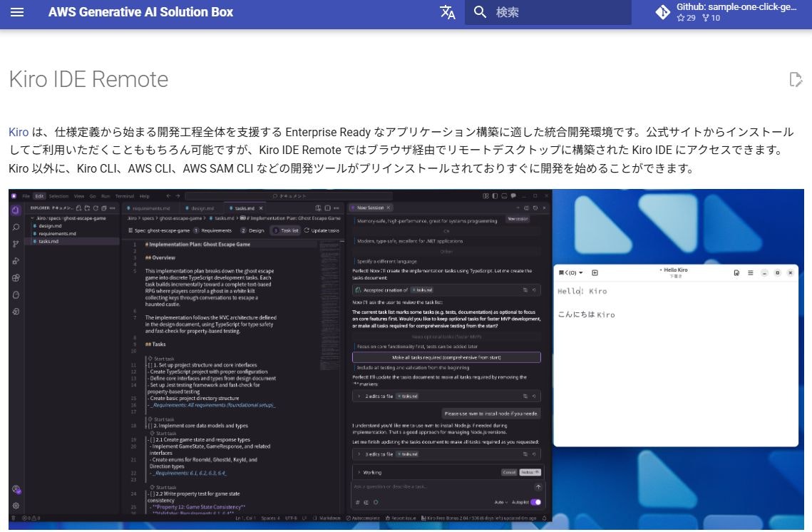Open the GitHub repository link in header

pos(726,12)
